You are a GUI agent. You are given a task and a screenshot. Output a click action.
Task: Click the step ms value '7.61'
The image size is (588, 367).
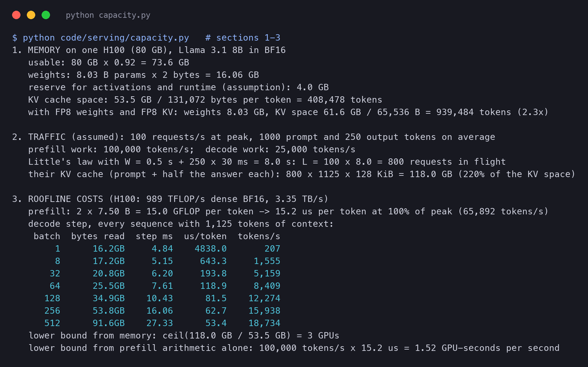tap(163, 286)
